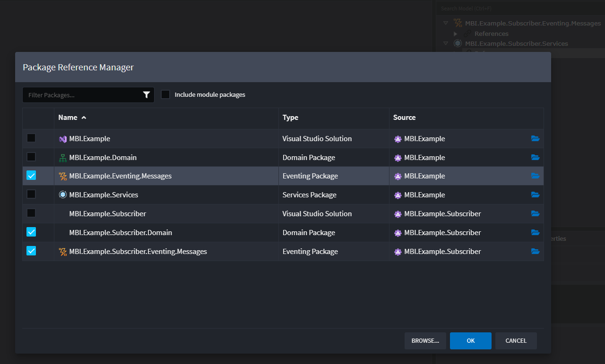Focus Search Model field in background panel
This screenshot has width=605, height=364.
point(520,8)
